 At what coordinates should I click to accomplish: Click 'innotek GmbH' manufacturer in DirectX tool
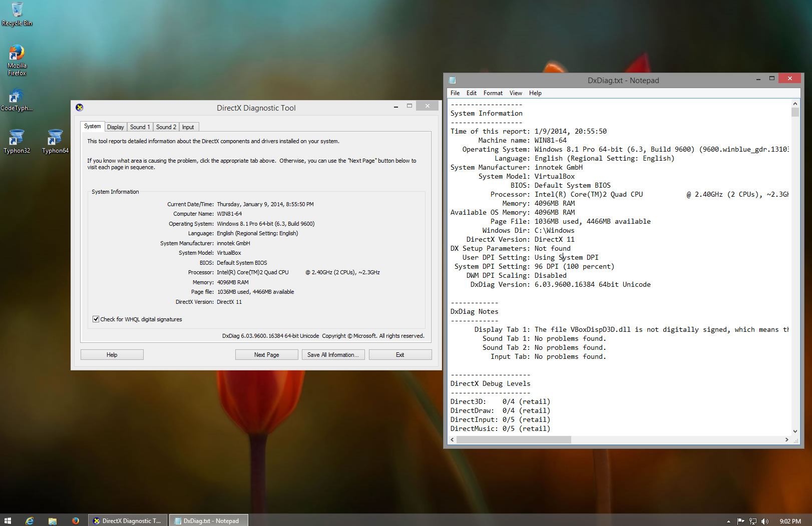233,244
